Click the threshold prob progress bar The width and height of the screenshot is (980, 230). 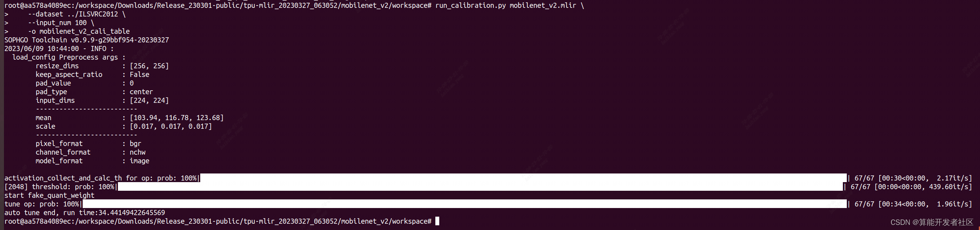click(x=480, y=186)
